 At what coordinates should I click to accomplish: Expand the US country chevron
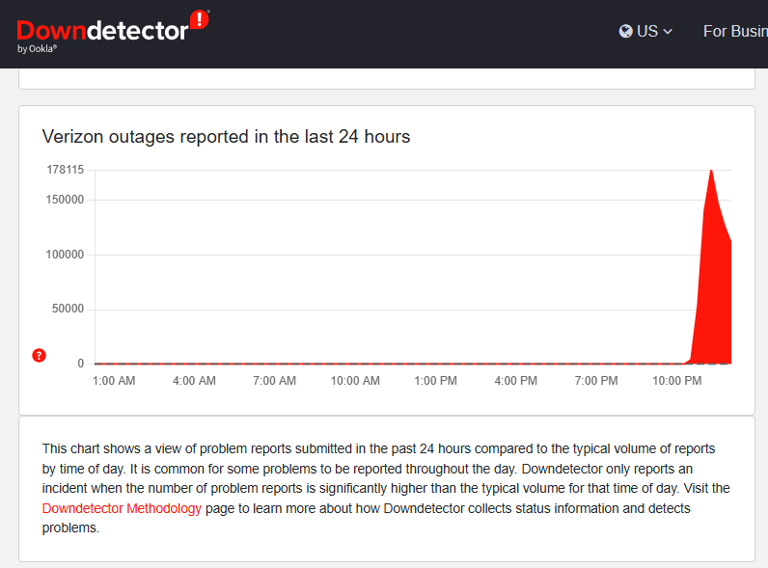(667, 32)
